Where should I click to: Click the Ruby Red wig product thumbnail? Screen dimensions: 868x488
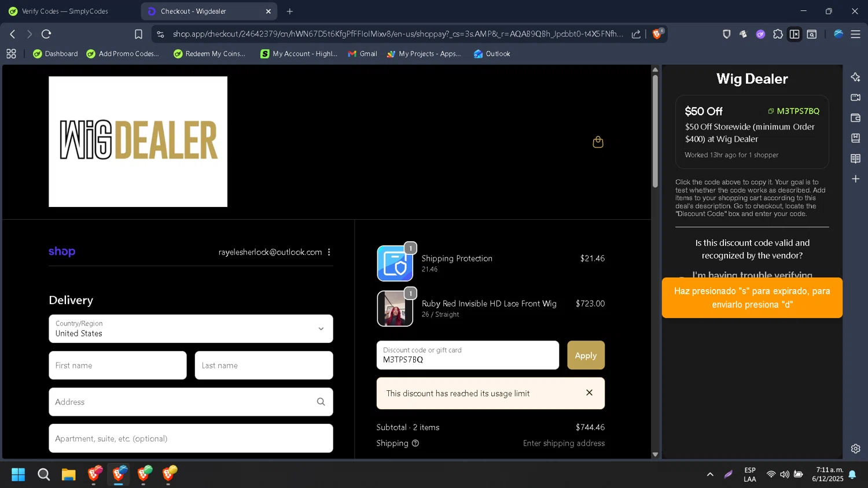click(x=395, y=309)
